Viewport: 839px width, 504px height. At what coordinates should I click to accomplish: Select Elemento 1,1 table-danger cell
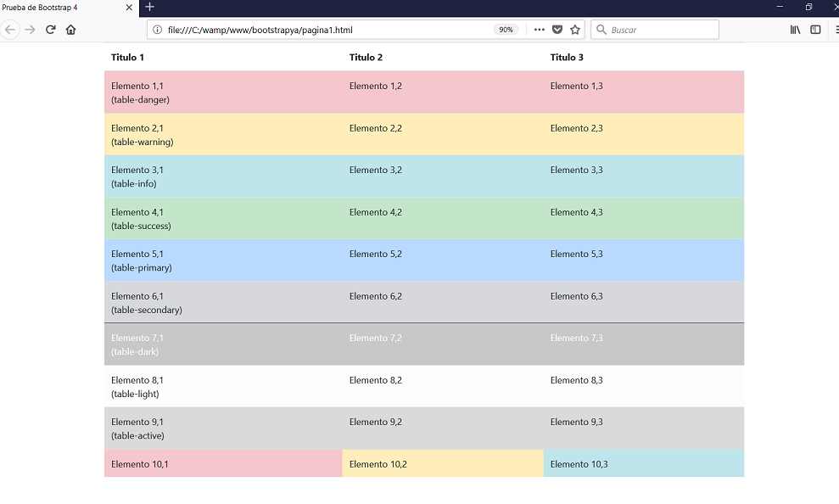(x=223, y=92)
